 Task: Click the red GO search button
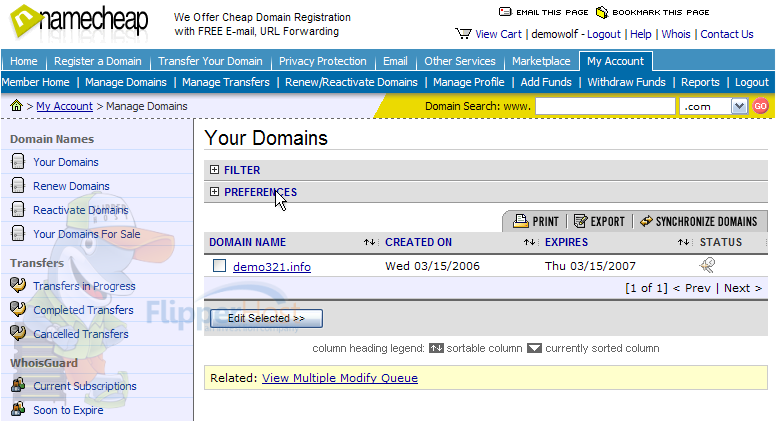click(761, 106)
